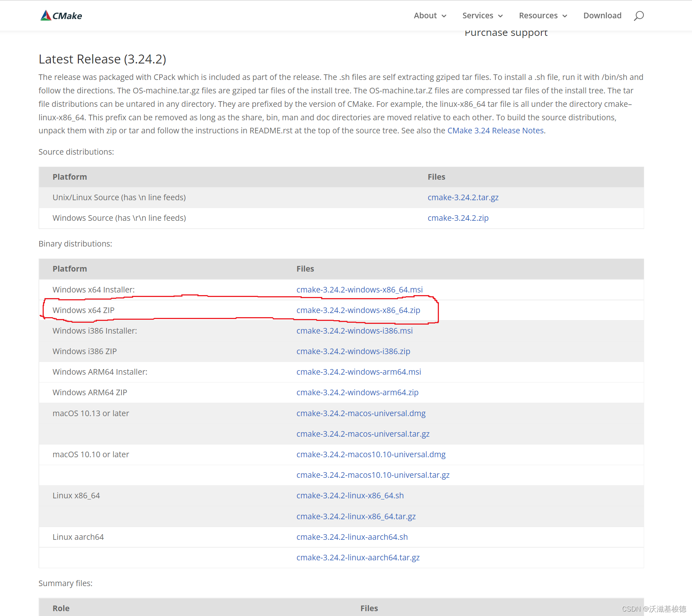This screenshot has width=692, height=616.
Task: Download cmake-3.24.2.zip source
Action: click(x=458, y=218)
